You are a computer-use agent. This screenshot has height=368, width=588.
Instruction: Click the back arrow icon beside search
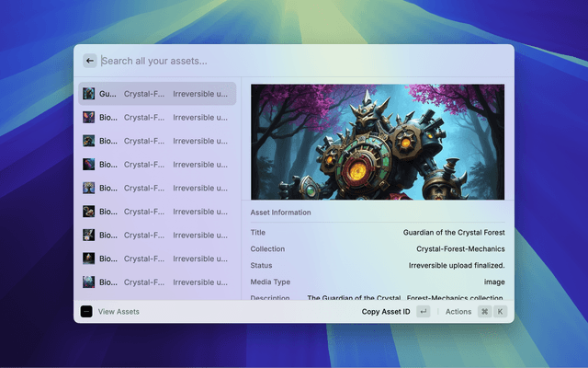pyautogui.click(x=90, y=61)
